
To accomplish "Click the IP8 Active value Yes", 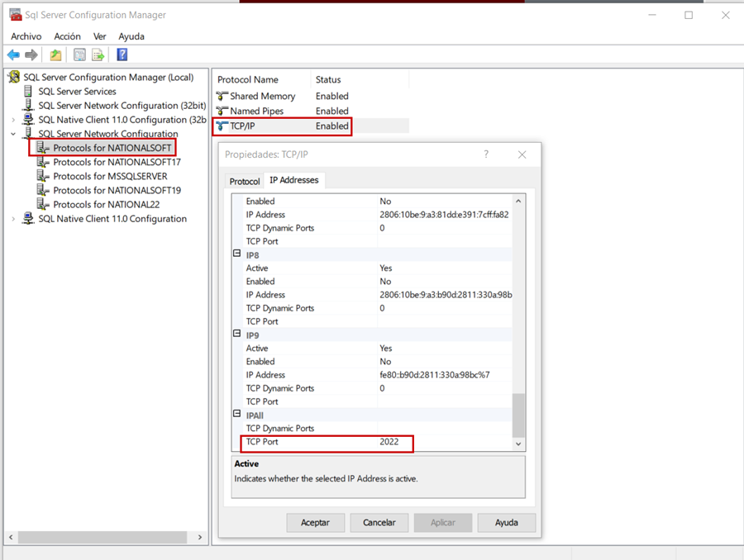I will click(x=386, y=268).
